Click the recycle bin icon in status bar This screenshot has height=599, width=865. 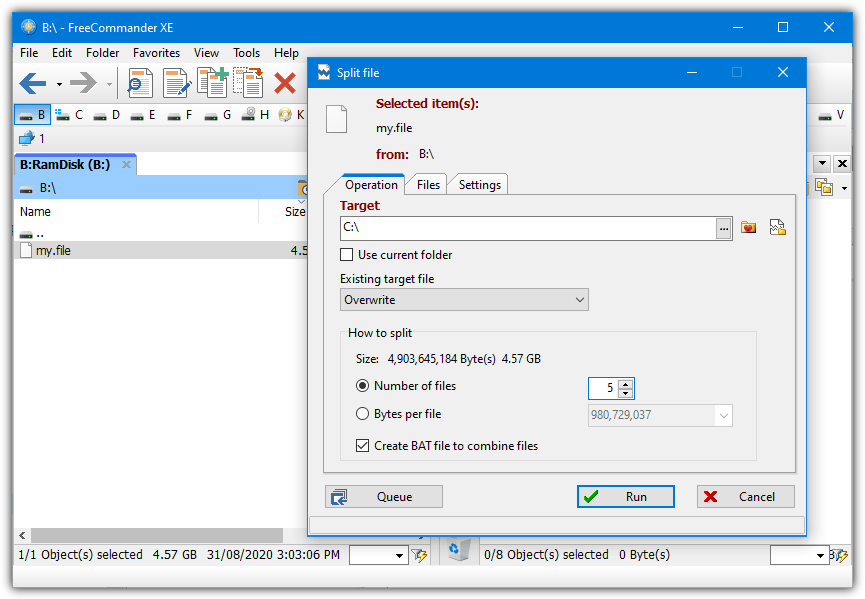coord(458,550)
